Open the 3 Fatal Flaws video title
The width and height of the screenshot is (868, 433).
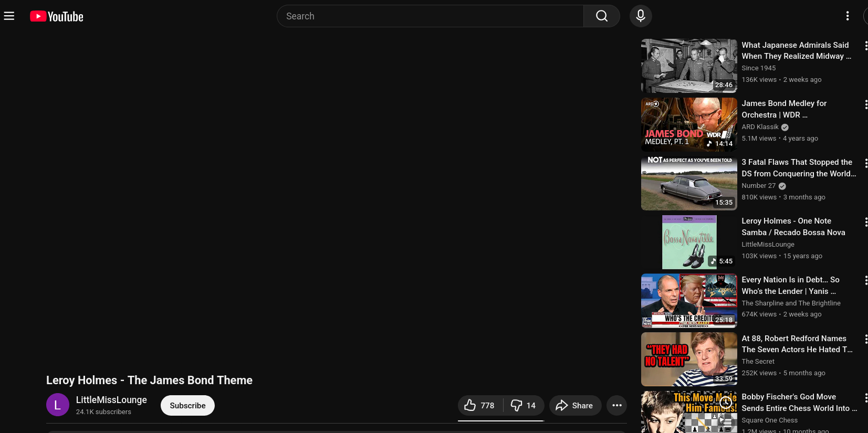[x=798, y=168]
